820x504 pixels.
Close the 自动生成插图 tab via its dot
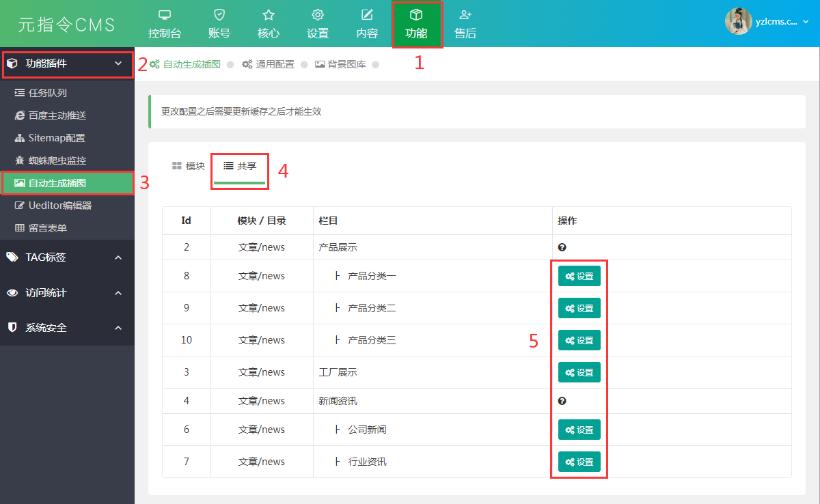[x=230, y=65]
